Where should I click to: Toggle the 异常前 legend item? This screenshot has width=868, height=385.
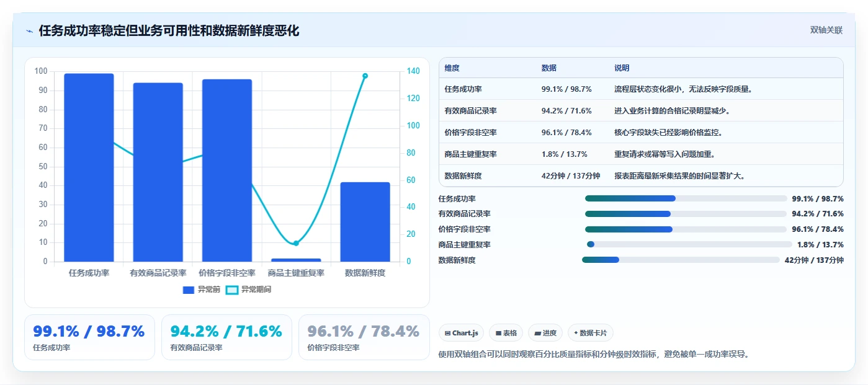pyautogui.click(x=202, y=290)
